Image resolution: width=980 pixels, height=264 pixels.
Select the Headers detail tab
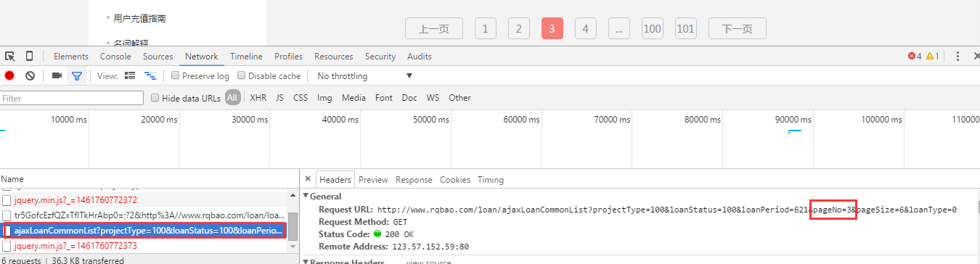click(x=335, y=179)
